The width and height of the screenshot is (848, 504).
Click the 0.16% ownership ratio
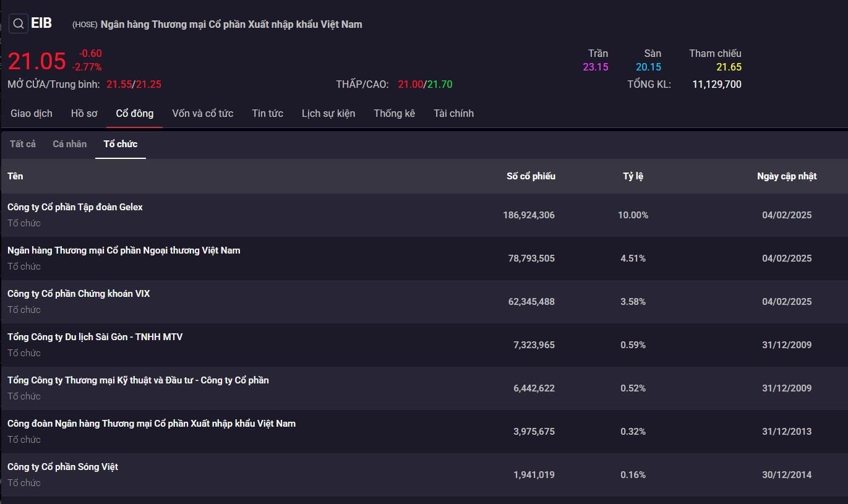[x=633, y=475]
